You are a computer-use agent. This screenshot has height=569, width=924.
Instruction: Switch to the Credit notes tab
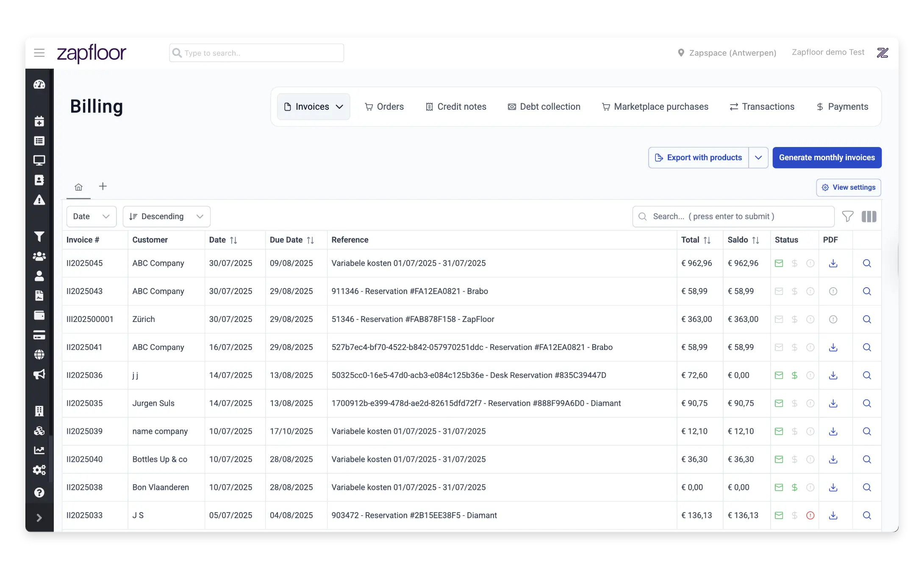[456, 107]
